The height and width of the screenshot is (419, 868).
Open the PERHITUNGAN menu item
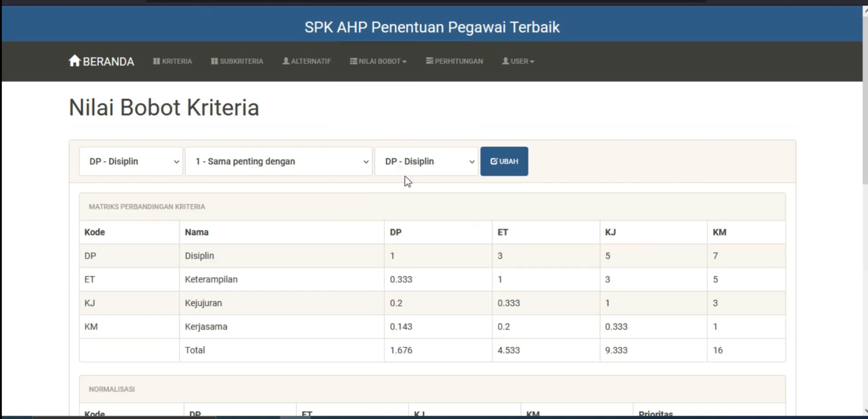coord(455,61)
